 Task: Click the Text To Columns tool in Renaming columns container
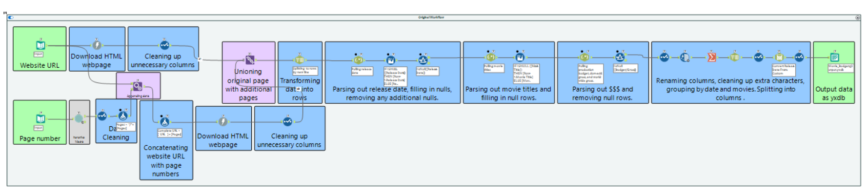click(x=735, y=57)
